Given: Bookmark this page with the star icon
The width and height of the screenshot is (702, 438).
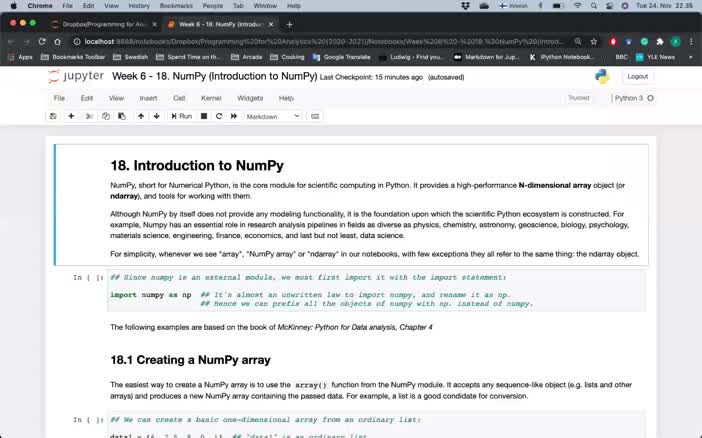Looking at the screenshot, I should pyautogui.click(x=594, y=42).
